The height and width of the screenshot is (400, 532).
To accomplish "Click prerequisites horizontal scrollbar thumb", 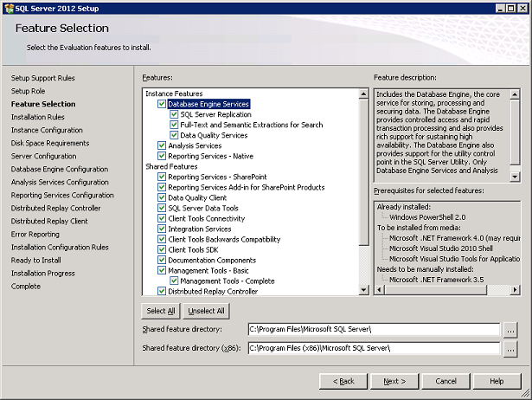I will point(436,290).
